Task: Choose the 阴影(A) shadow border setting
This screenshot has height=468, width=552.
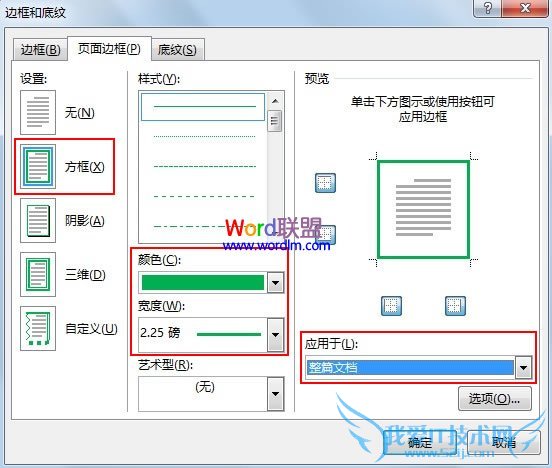Action: pyautogui.click(x=38, y=220)
